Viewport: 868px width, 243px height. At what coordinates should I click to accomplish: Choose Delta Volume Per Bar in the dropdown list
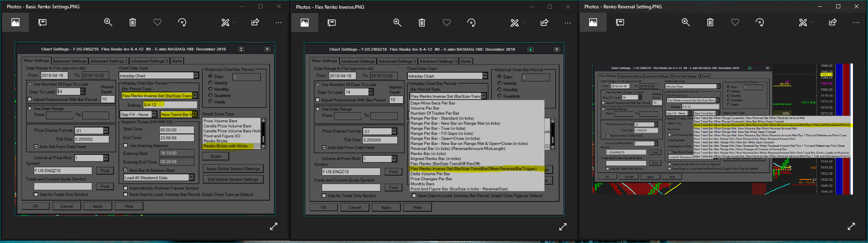[430, 174]
